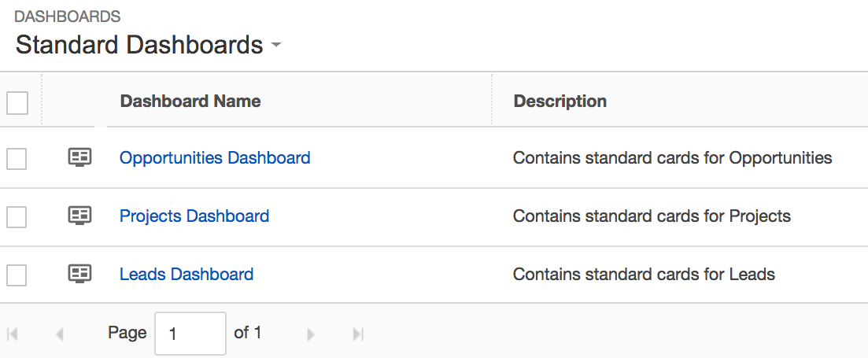This screenshot has width=868, height=358.
Task: Go to the first page arrow
Action: (13, 334)
